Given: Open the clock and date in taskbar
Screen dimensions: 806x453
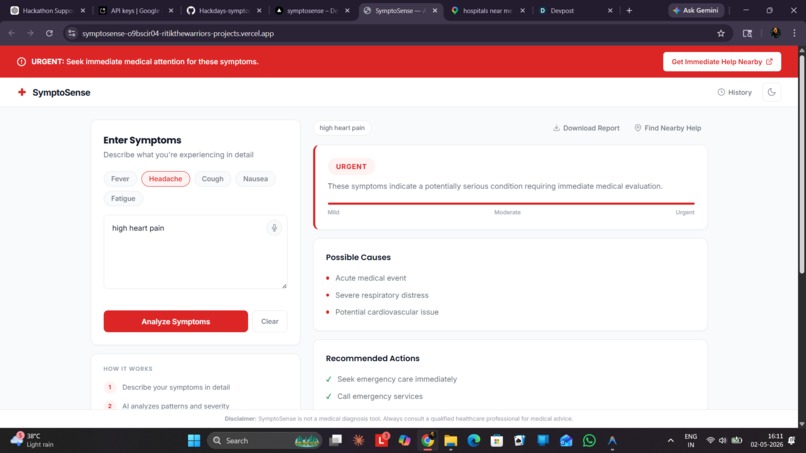Looking at the screenshot, I should point(766,440).
